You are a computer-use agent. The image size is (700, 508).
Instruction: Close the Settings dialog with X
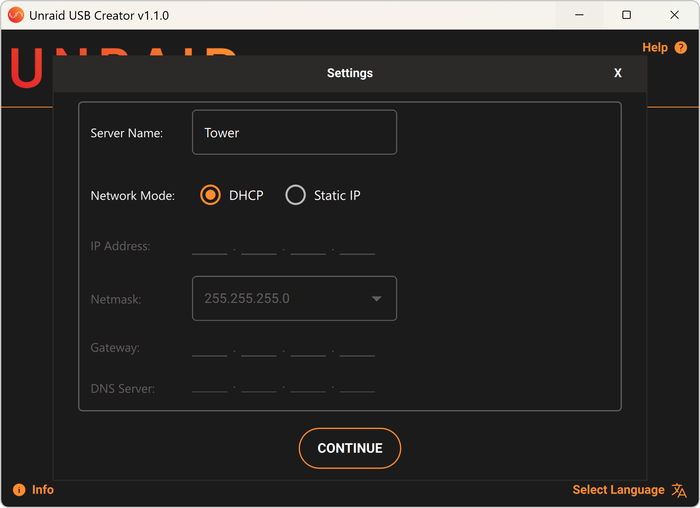(x=618, y=73)
